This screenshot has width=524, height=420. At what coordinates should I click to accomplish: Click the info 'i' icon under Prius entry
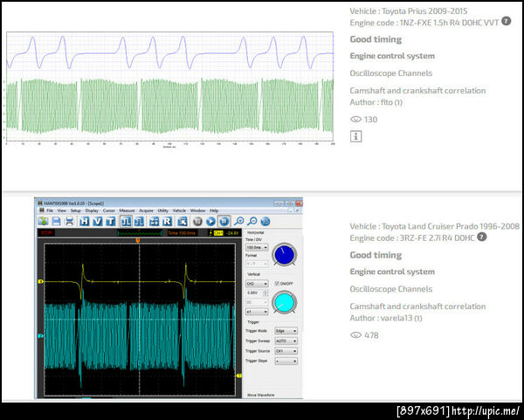(356, 136)
